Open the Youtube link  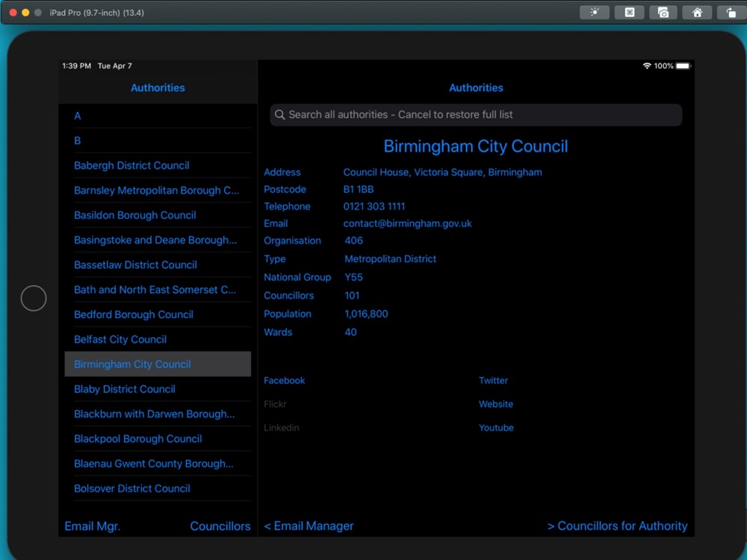click(x=496, y=428)
